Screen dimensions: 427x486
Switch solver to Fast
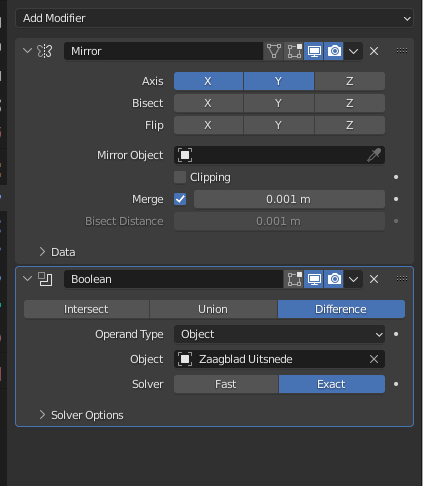point(226,384)
